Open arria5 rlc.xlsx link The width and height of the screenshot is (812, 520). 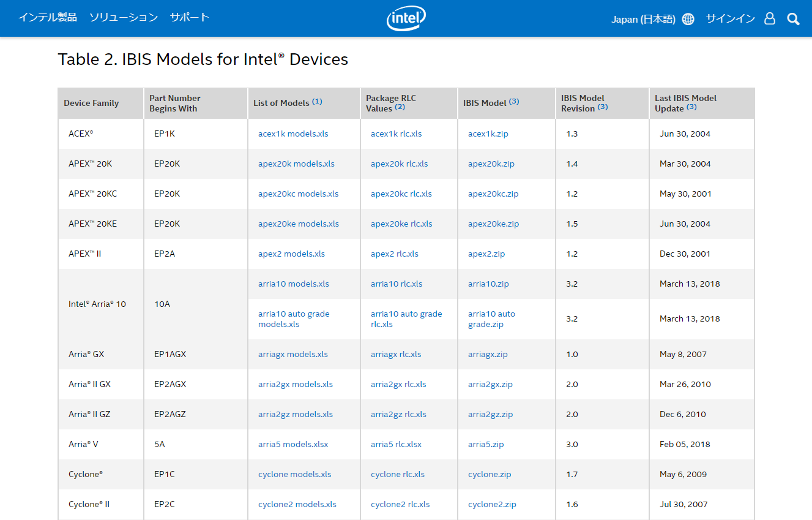coord(396,444)
